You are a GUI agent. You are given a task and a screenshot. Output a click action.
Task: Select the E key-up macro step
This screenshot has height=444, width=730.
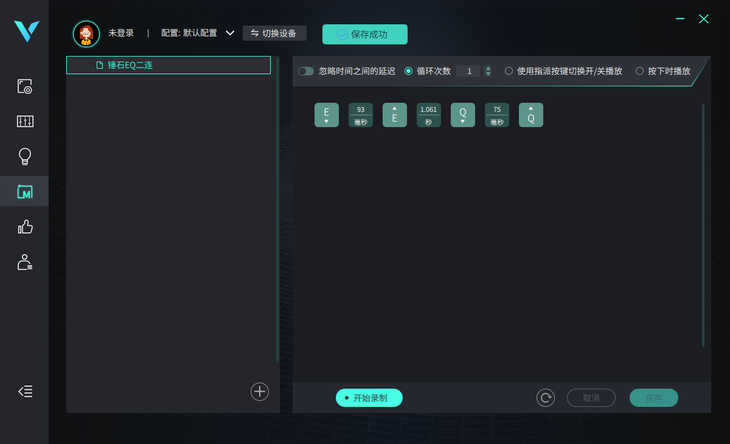pyautogui.click(x=394, y=115)
